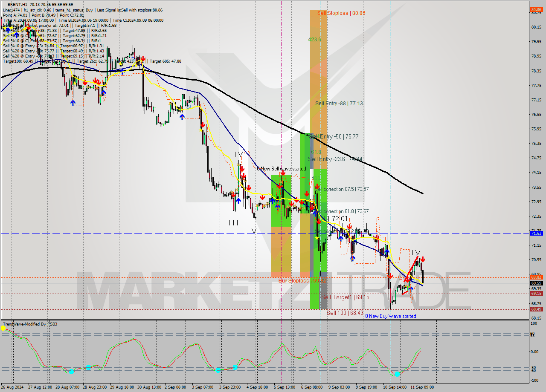The image size is (546, 392).
Task: Click the '6 Sep 08:00' time label
Action: tap(311, 387)
